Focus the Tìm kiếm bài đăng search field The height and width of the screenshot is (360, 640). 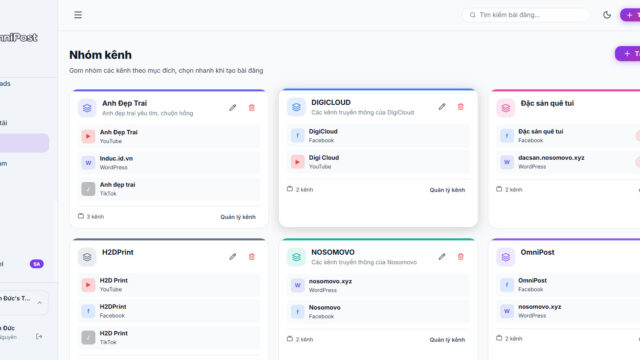tap(526, 15)
